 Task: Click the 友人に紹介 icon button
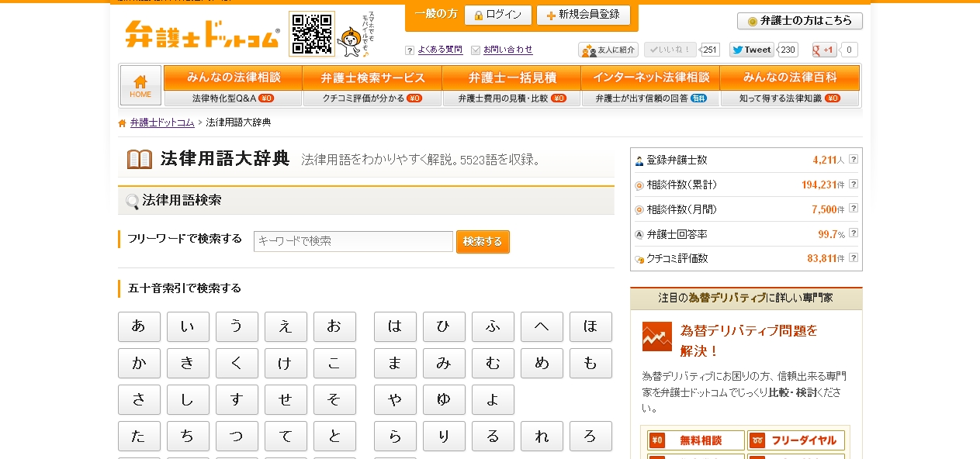608,50
